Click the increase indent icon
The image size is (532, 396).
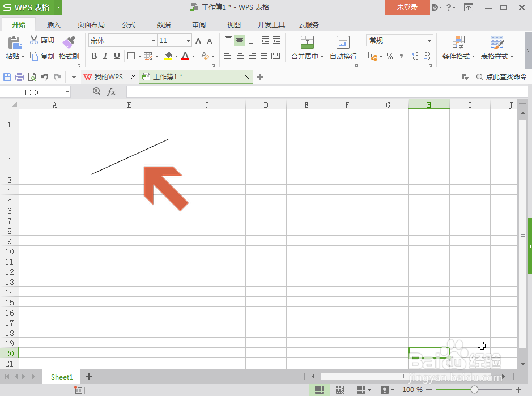[276, 40]
